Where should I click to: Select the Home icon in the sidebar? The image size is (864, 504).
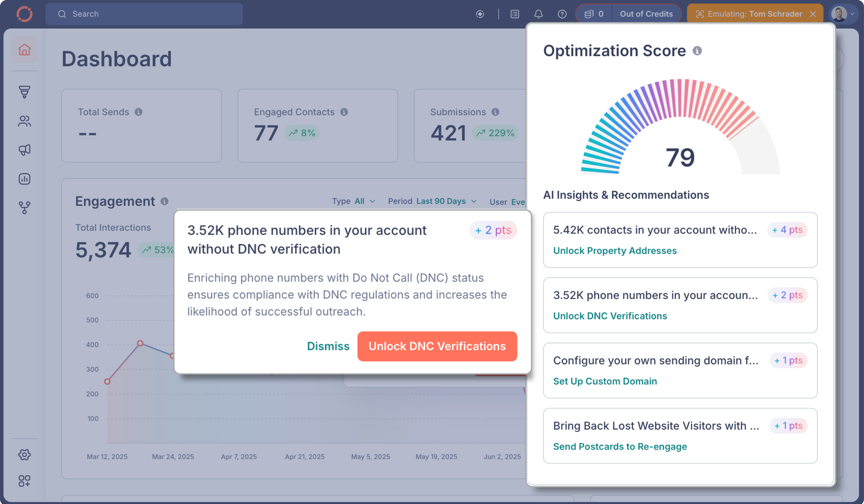point(24,50)
